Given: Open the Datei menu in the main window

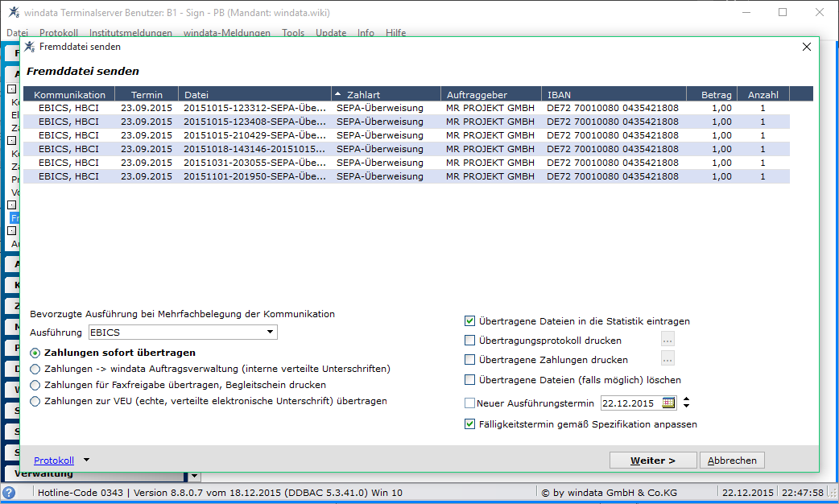Looking at the screenshot, I should click(17, 33).
